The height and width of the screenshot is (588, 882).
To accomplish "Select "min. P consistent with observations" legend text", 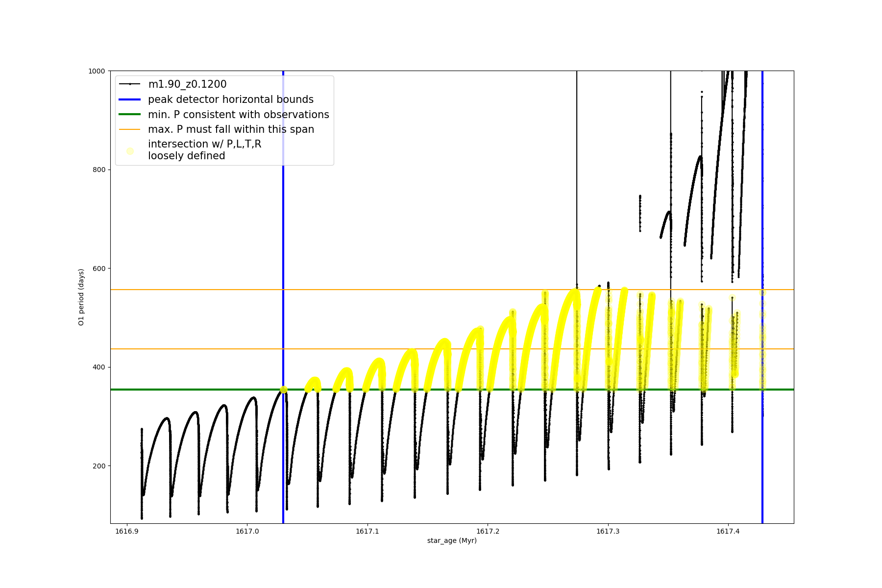I will point(238,115).
